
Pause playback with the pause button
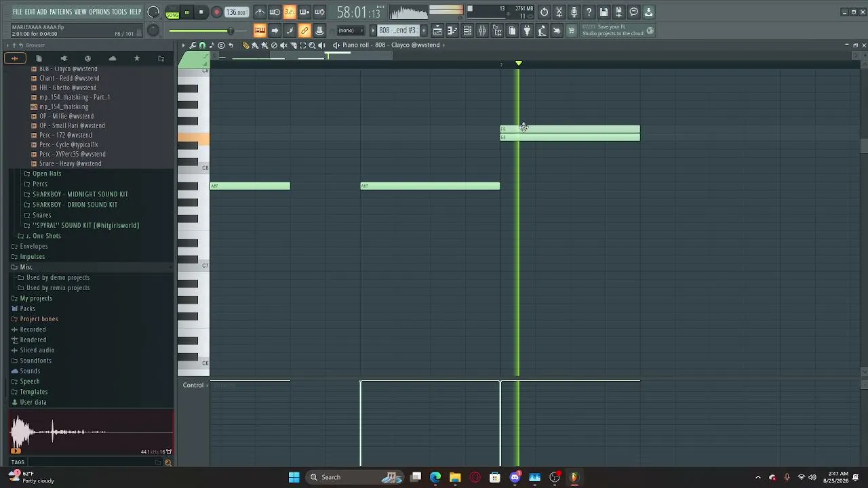[186, 12]
